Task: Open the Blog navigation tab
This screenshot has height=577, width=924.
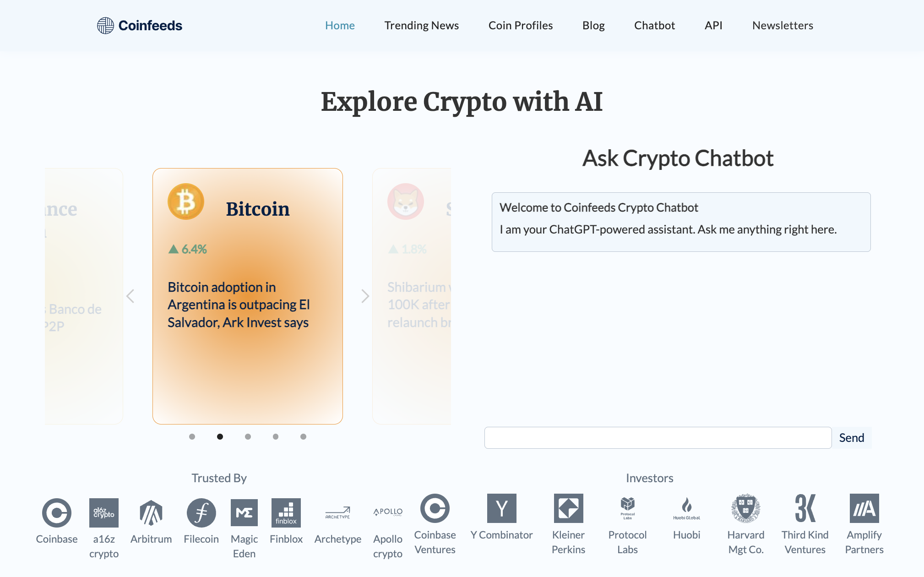Action: (593, 25)
